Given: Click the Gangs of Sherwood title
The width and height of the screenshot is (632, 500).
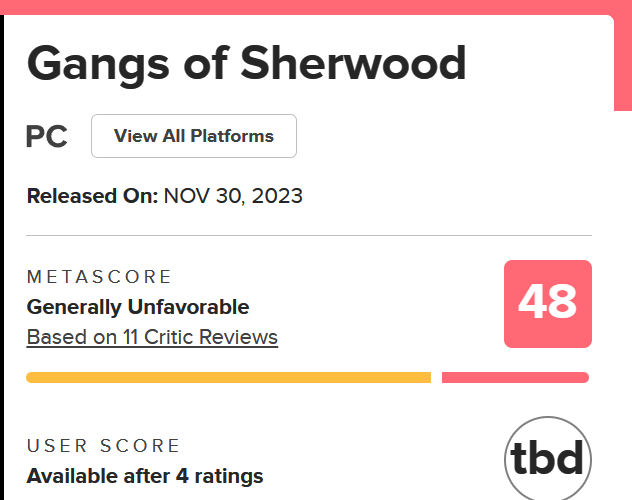Looking at the screenshot, I should coord(246,64).
